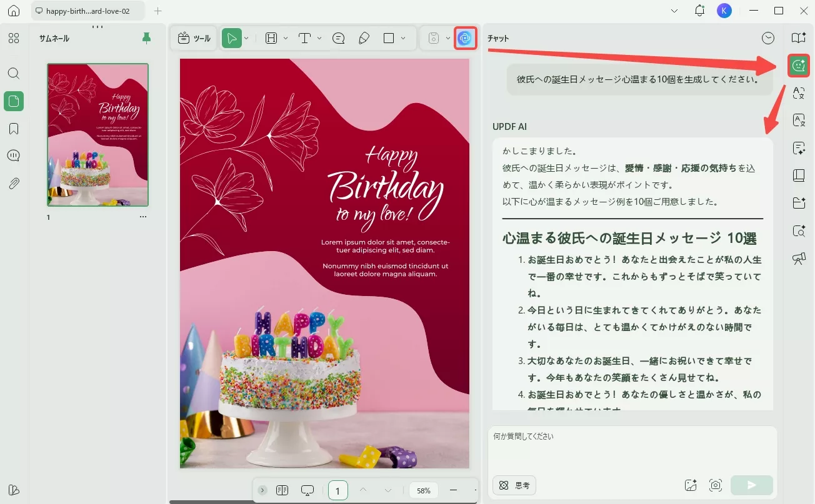Open the search panel in left sidebar
Viewport: 815px width, 504px height.
[x=14, y=73]
